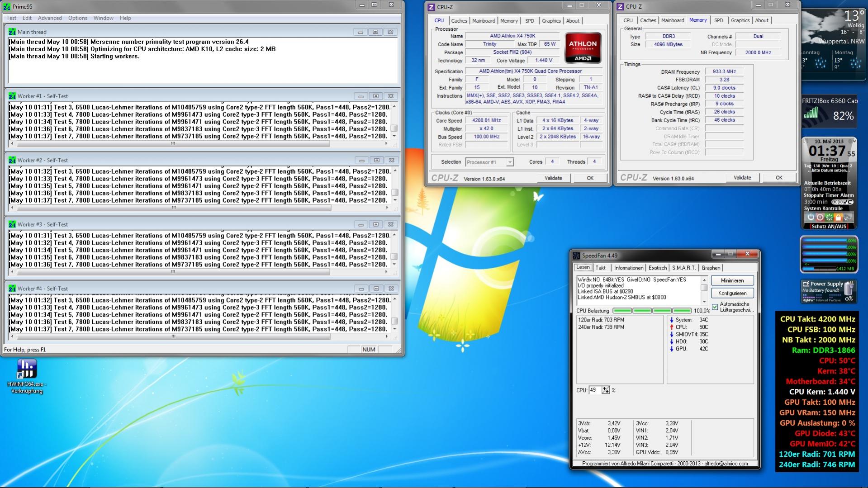Click the AMD Athlon processor logo
Image resolution: width=868 pixels, height=488 pixels.
click(x=583, y=48)
